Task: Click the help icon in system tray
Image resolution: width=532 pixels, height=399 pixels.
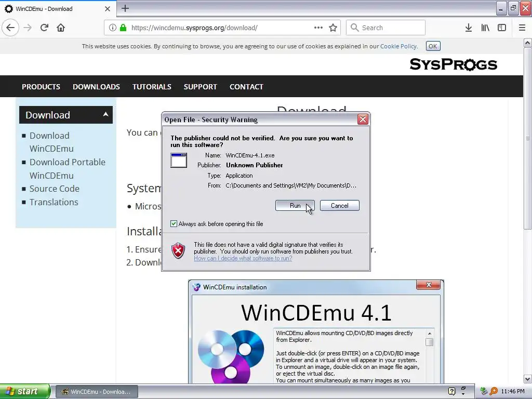Action: [451, 391]
